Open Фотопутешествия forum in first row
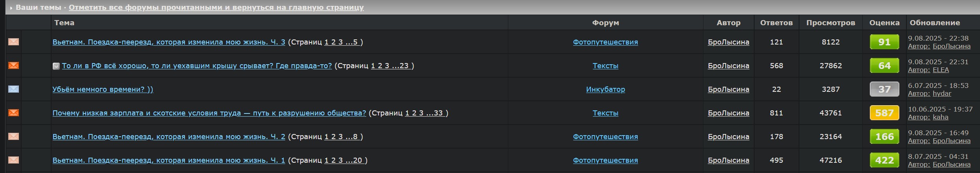Screen dimensions: 980x173 tap(605, 42)
